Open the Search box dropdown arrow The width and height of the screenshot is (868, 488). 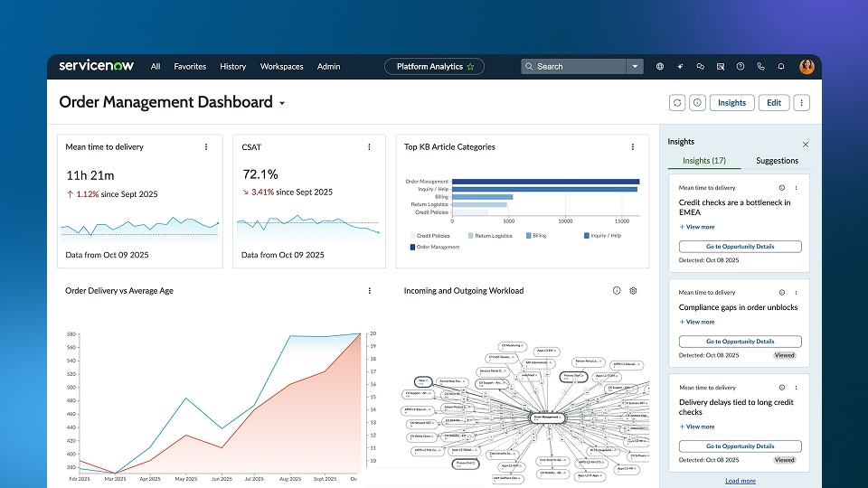click(635, 66)
